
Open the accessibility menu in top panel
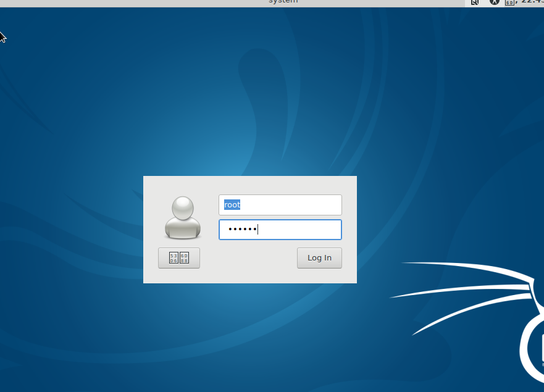[495, 2]
